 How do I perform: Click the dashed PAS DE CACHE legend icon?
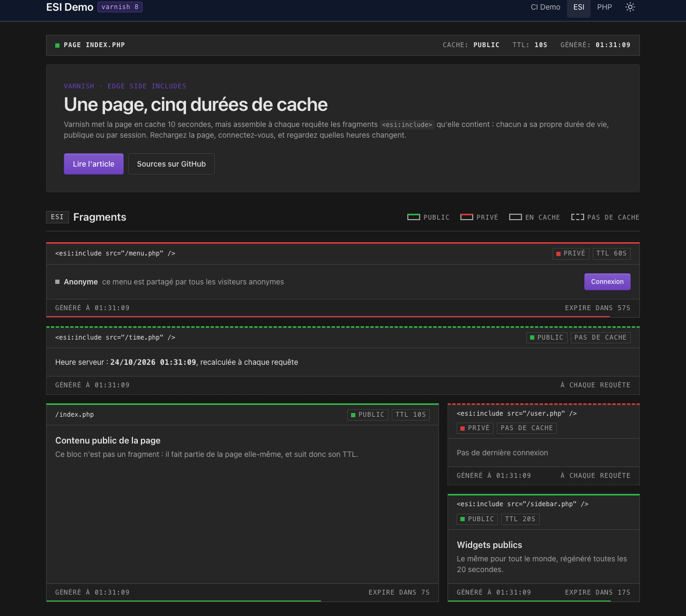(578, 217)
